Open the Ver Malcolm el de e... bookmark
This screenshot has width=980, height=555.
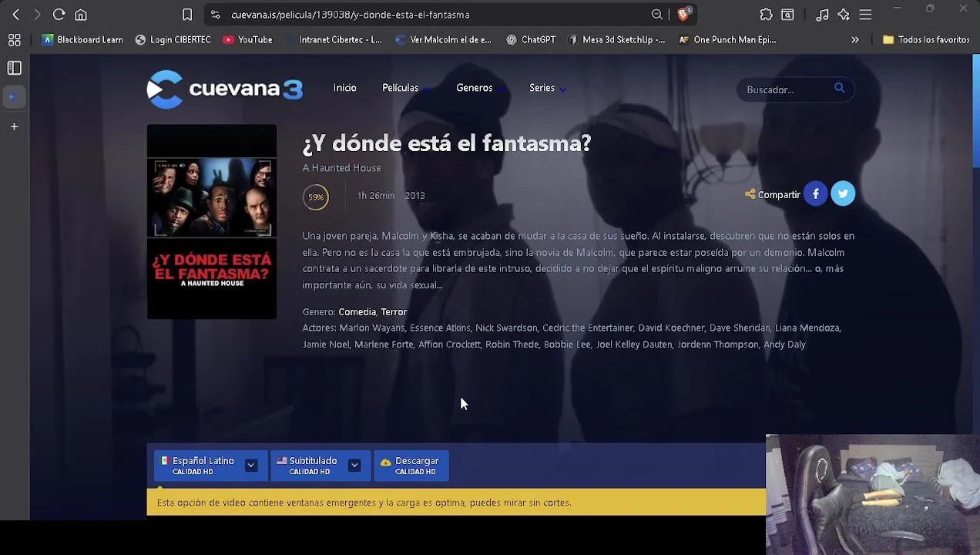(x=443, y=40)
